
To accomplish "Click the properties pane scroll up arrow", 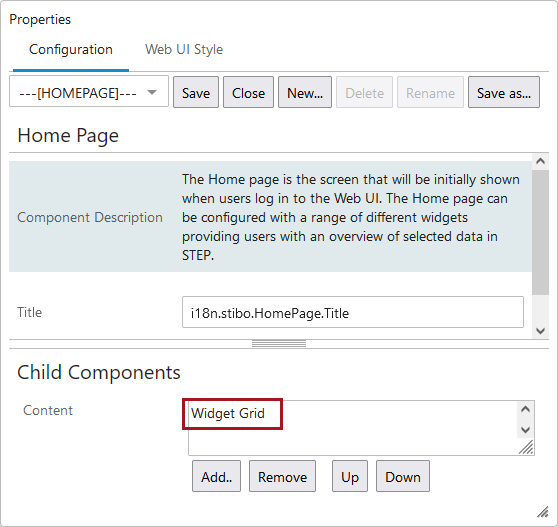I will pyautogui.click(x=540, y=162).
